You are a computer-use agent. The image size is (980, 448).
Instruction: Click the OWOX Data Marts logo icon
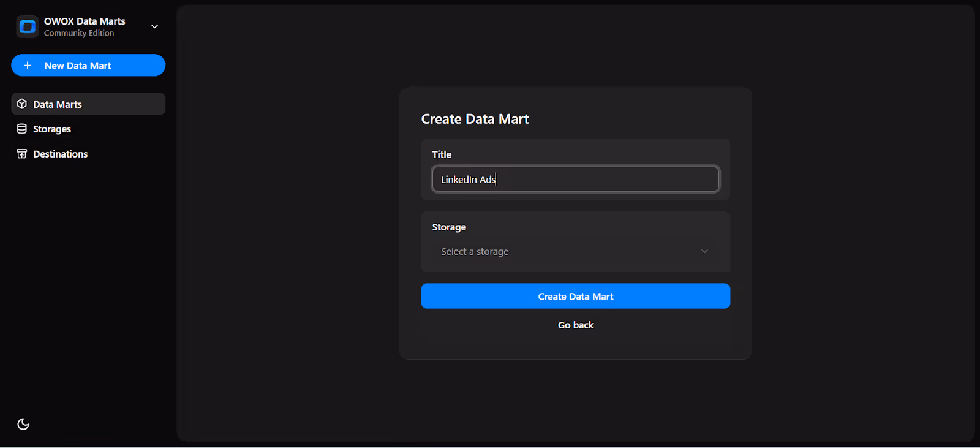[28, 26]
